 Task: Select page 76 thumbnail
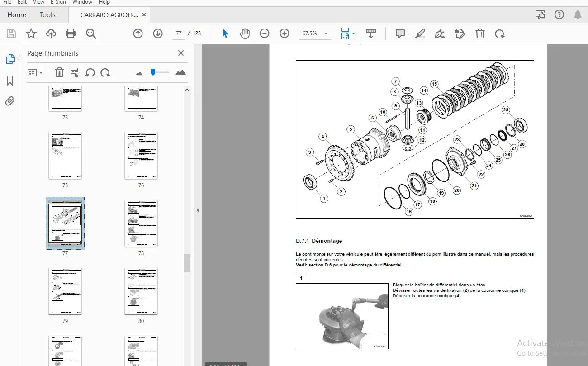point(141,155)
